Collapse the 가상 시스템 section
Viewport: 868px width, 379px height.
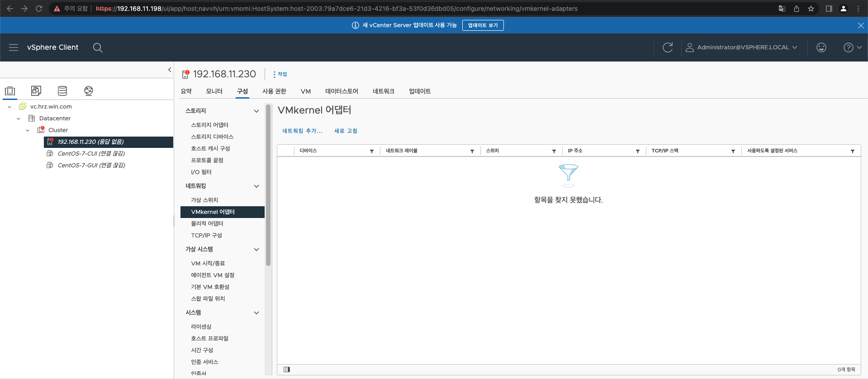[256, 250]
